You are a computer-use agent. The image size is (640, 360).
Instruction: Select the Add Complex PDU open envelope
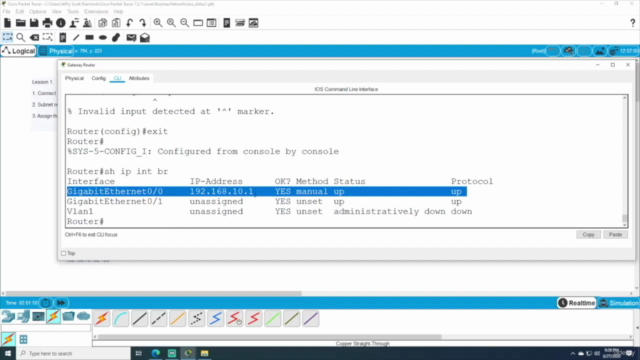[145, 38]
